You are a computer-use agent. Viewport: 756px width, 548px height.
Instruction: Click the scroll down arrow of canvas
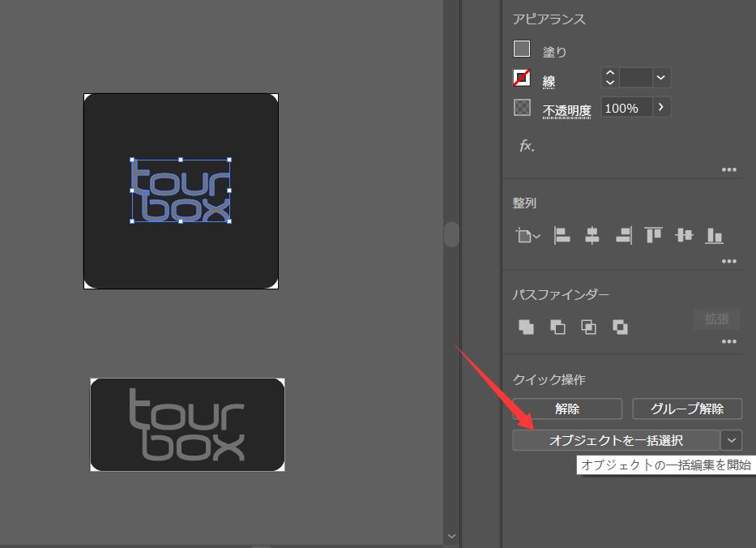(451, 536)
